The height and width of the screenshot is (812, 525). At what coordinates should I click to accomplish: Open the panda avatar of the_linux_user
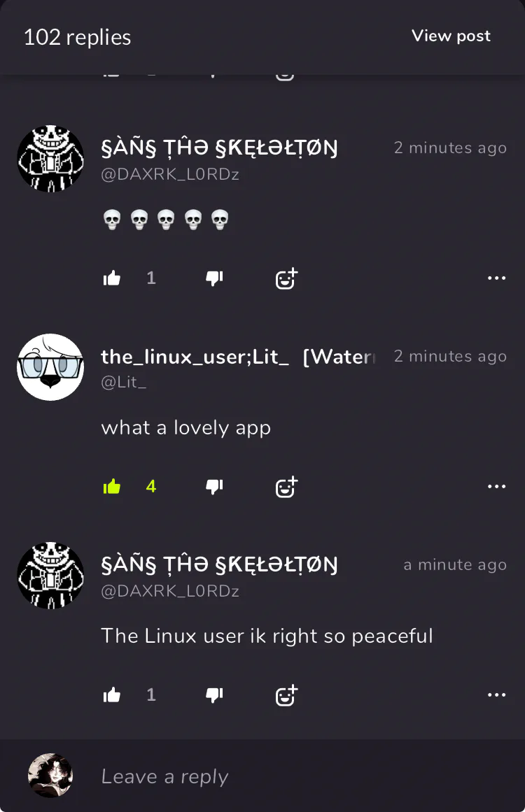50,366
